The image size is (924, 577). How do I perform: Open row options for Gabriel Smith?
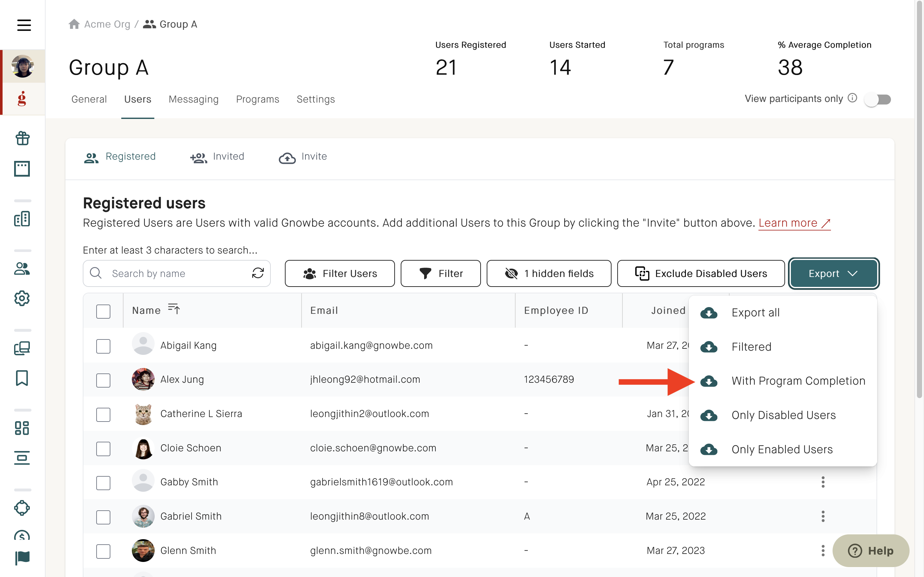(823, 516)
